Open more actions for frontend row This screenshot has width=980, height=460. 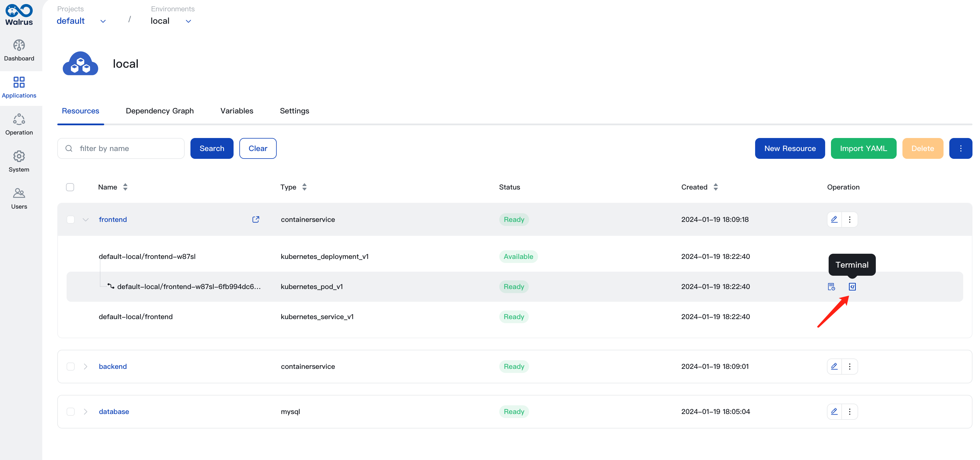(x=849, y=219)
